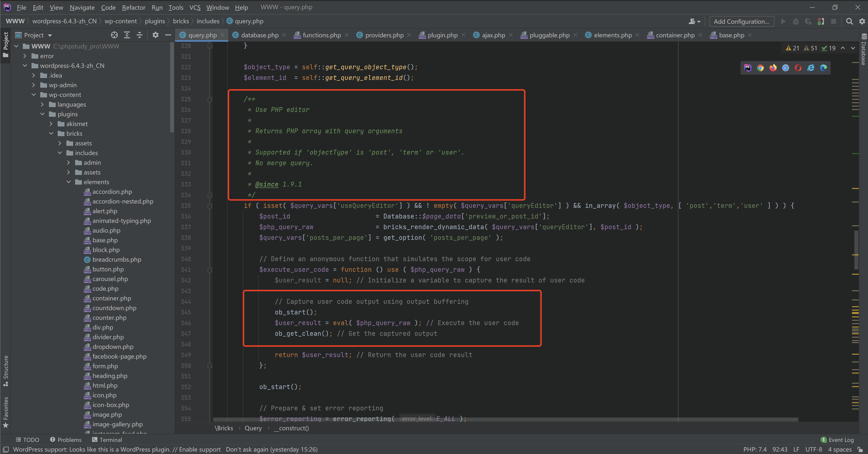The height and width of the screenshot is (454, 868).
Task: Collapse All in Project panel
Action: click(139, 35)
